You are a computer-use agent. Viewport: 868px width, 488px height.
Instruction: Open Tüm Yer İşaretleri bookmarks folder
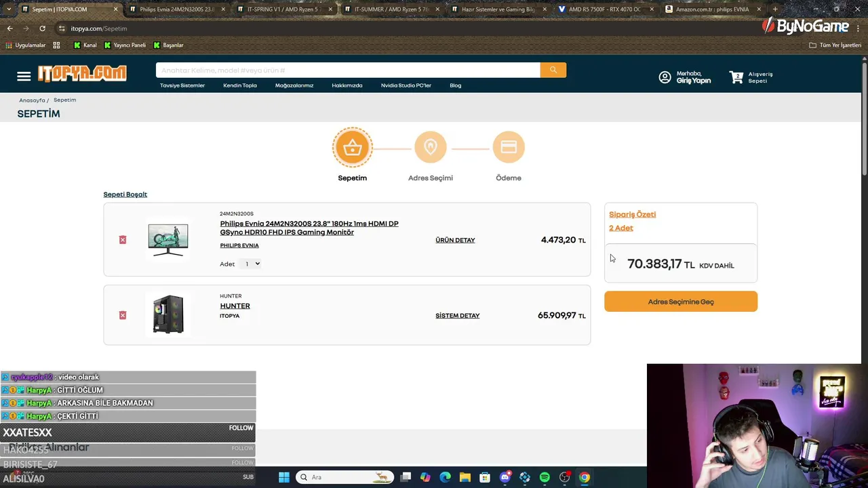coord(835,45)
